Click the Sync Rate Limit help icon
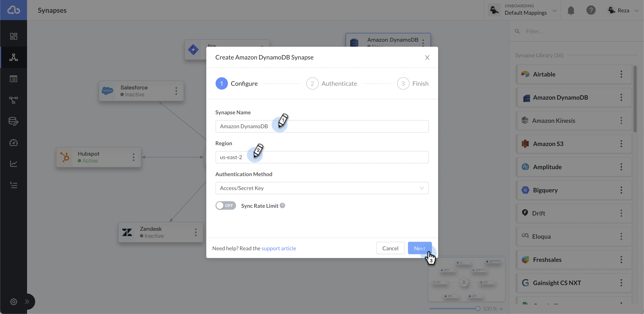644x314 pixels. coord(282,205)
